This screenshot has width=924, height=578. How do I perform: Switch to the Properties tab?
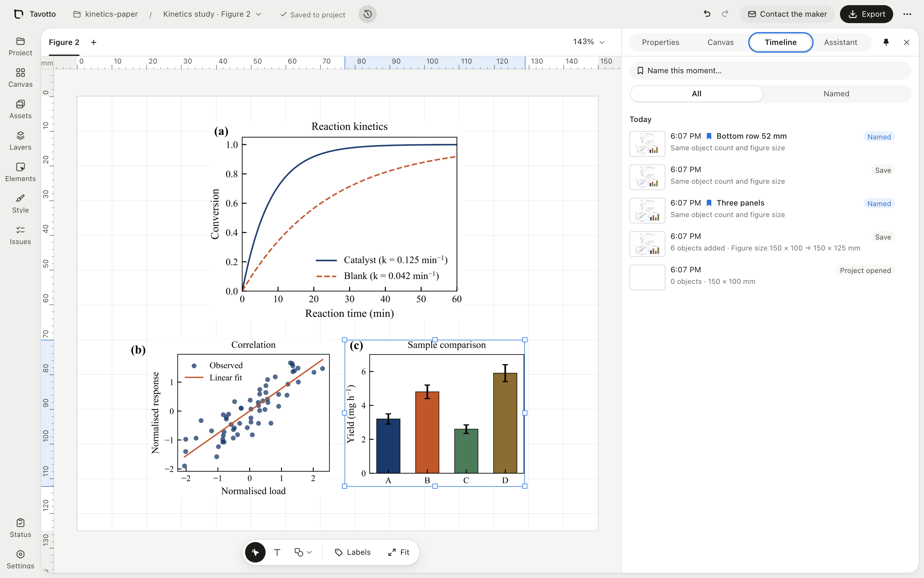click(661, 42)
